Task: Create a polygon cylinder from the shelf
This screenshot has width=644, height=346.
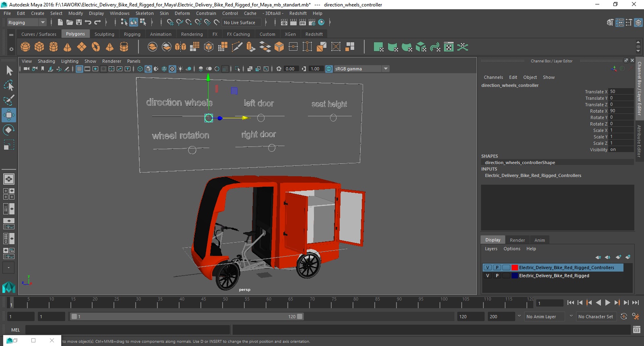Action: point(54,47)
